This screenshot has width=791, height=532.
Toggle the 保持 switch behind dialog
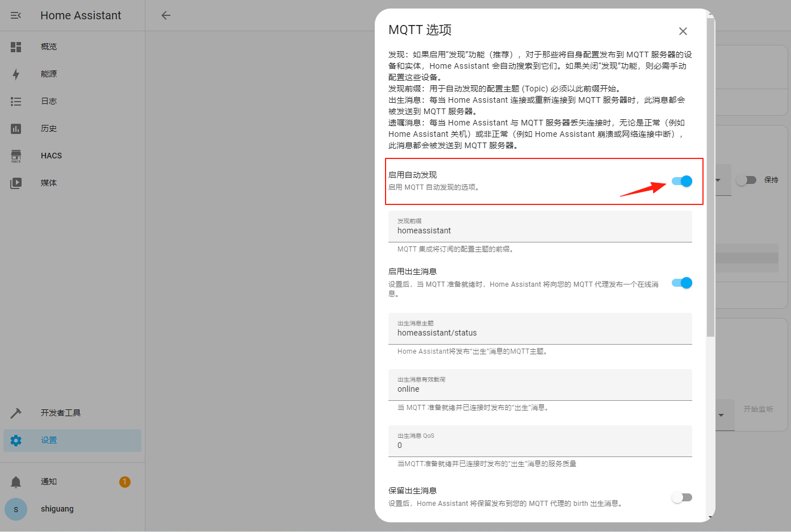(x=746, y=180)
